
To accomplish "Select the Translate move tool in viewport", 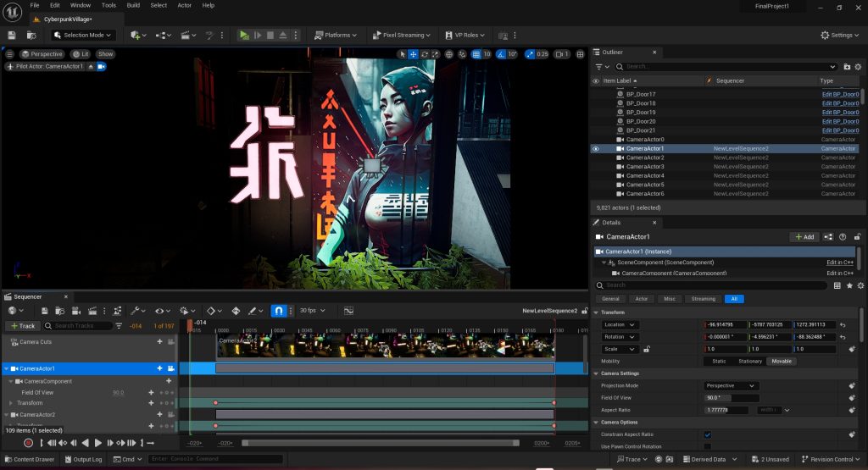I will [x=413, y=54].
